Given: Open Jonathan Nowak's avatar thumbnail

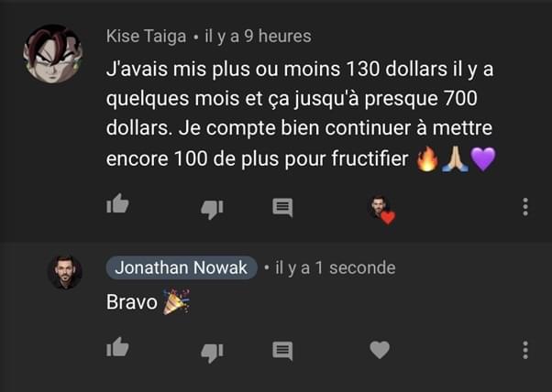Looking at the screenshot, I should (65, 272).
